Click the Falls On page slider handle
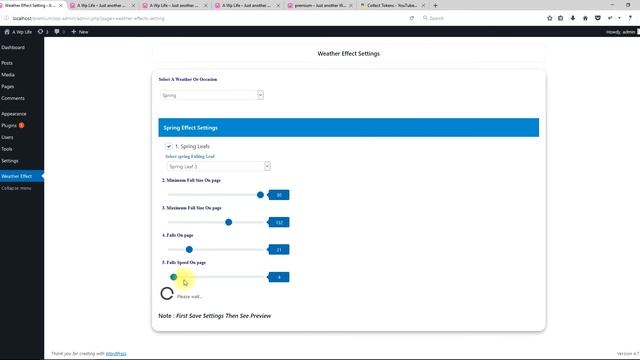 [189, 249]
